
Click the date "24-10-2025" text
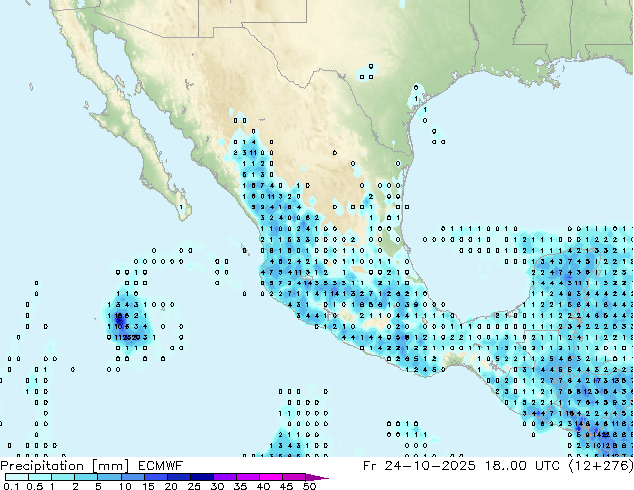(430, 466)
